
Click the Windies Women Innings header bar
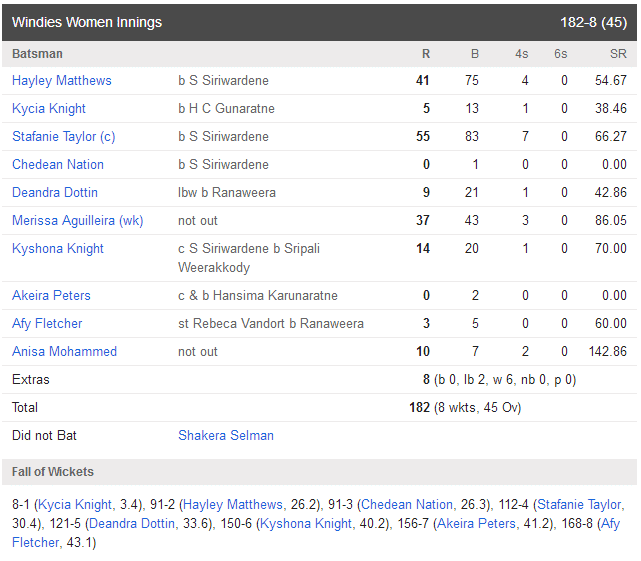[319, 22]
